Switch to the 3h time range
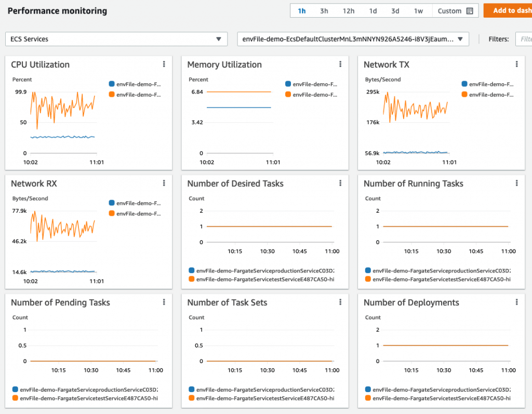The width and height of the screenshot is (532, 414). tap(324, 10)
